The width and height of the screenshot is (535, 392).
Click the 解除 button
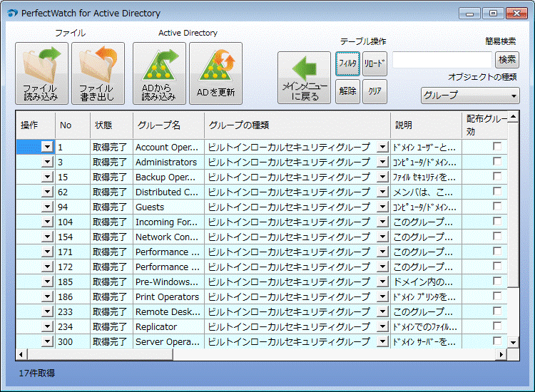point(347,91)
